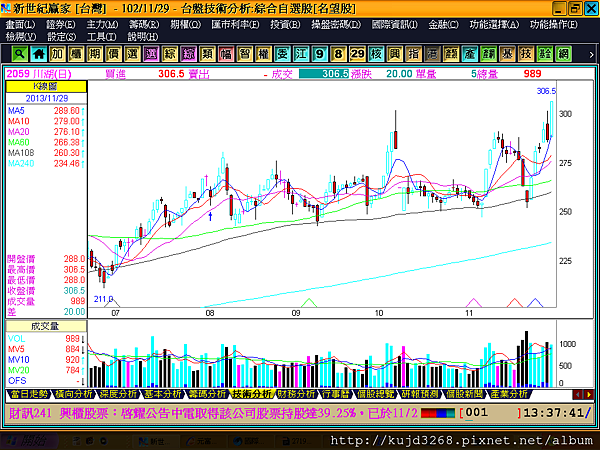Click the 成交量 panel header
600x450 pixels.
click(x=46, y=326)
